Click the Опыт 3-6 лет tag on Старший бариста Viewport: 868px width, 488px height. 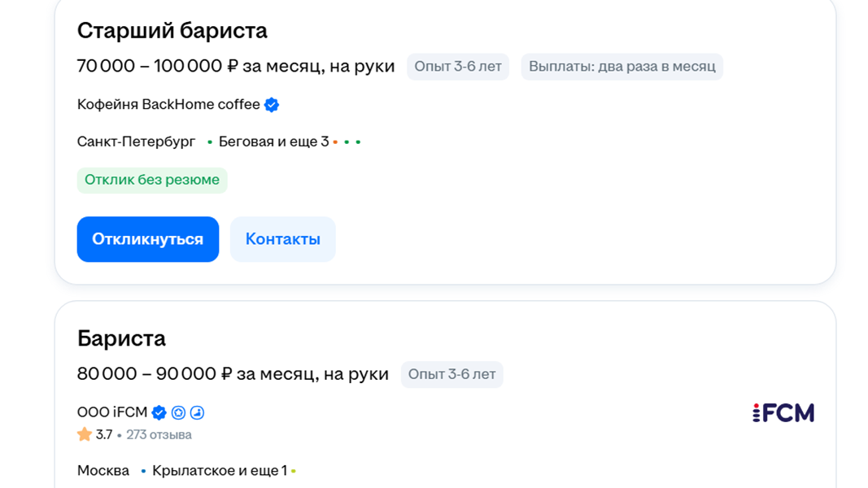pyautogui.click(x=457, y=67)
